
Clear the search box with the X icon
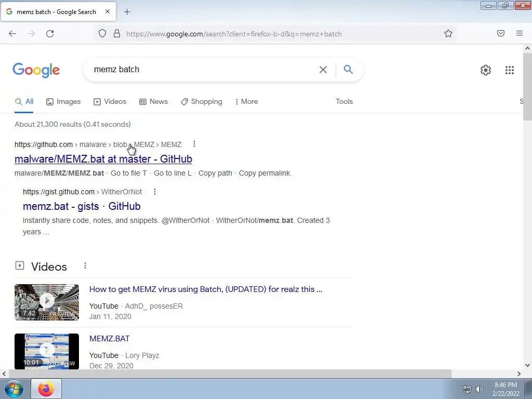(323, 70)
